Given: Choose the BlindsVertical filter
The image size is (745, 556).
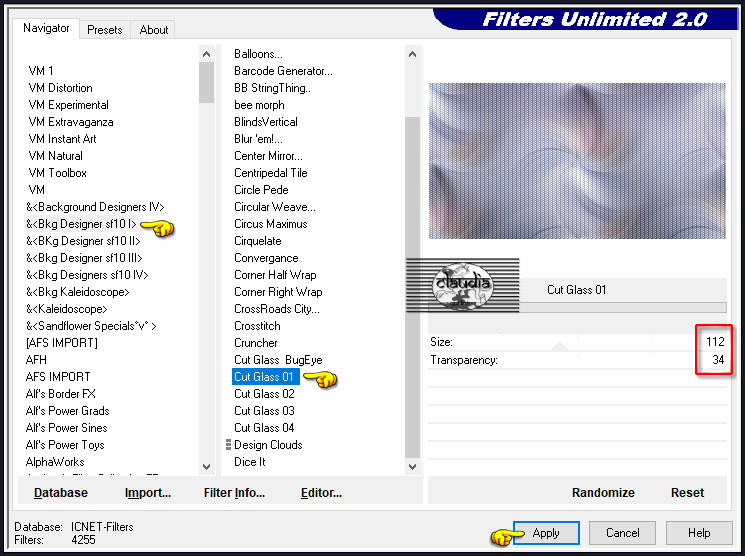Looking at the screenshot, I should 266,122.
